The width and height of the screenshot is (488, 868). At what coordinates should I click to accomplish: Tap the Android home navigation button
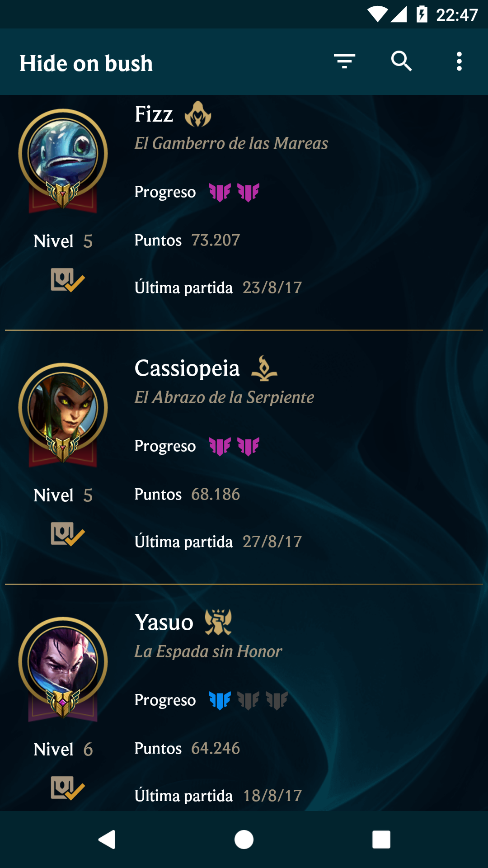(244, 840)
